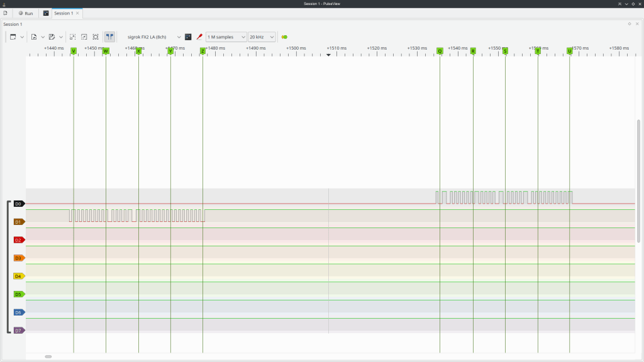Click the open file icon
Screen dimensions: 644x362
click(34, 37)
